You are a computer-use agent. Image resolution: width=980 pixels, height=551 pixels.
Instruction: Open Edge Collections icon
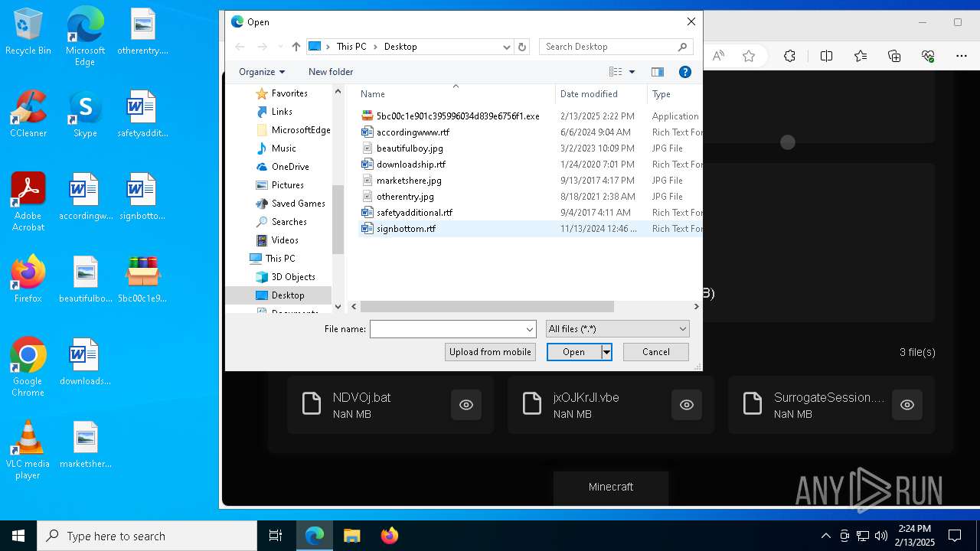894,56
